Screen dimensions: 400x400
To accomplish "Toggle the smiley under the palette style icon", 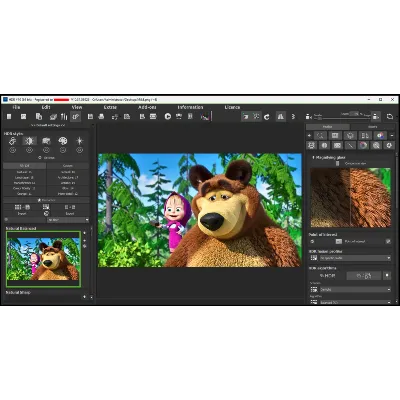I will point(63,150).
